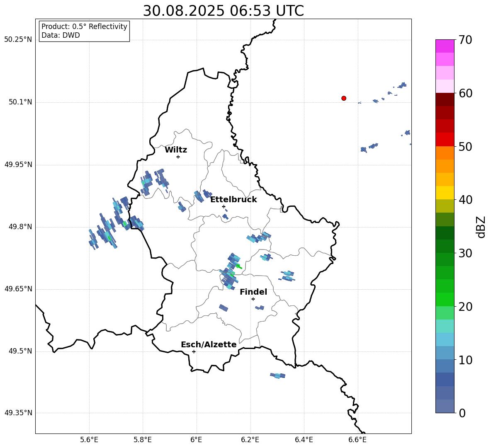Click the Wiltz city label
491x448 pixels.
coord(176,150)
